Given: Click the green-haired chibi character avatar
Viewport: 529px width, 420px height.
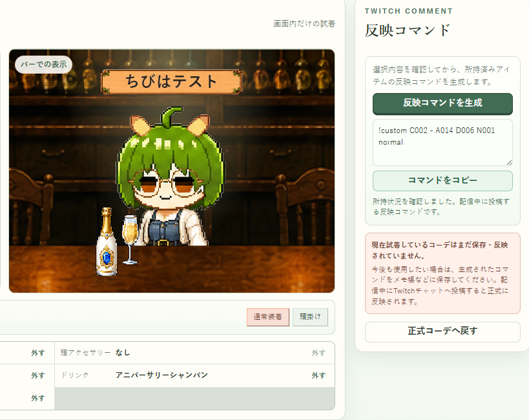Looking at the screenshot, I should point(171,177).
